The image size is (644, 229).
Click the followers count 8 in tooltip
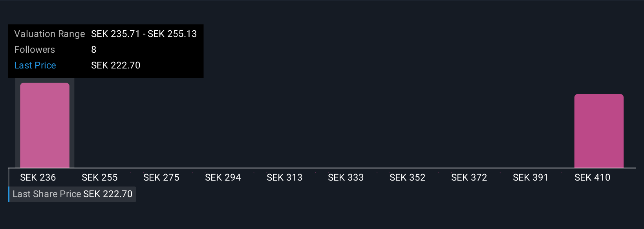pos(94,50)
